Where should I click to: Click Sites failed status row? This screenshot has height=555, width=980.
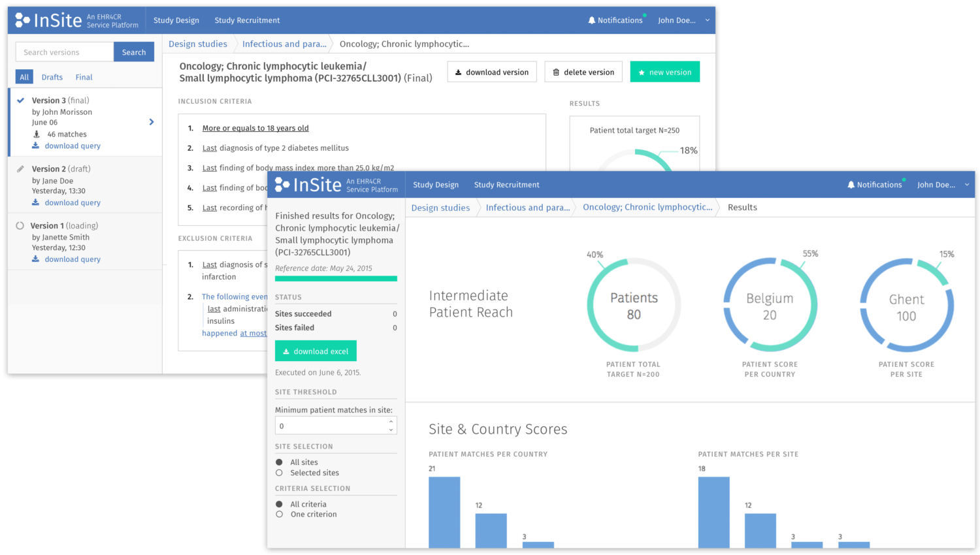click(x=336, y=328)
